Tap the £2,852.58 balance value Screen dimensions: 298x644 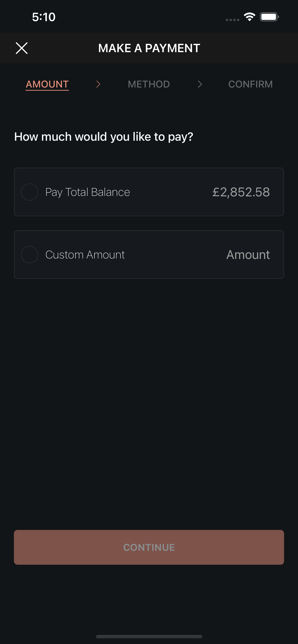241,192
